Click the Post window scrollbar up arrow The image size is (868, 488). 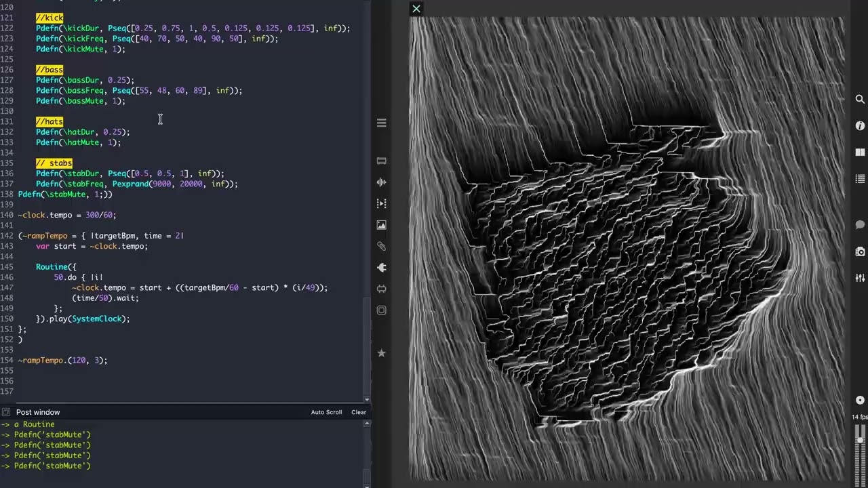[x=368, y=424]
